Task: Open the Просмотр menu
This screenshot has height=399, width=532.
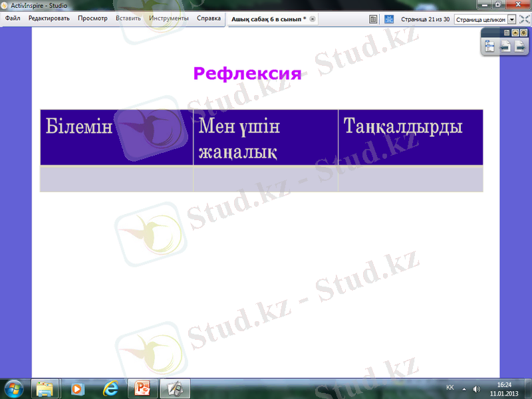Action: coord(92,19)
